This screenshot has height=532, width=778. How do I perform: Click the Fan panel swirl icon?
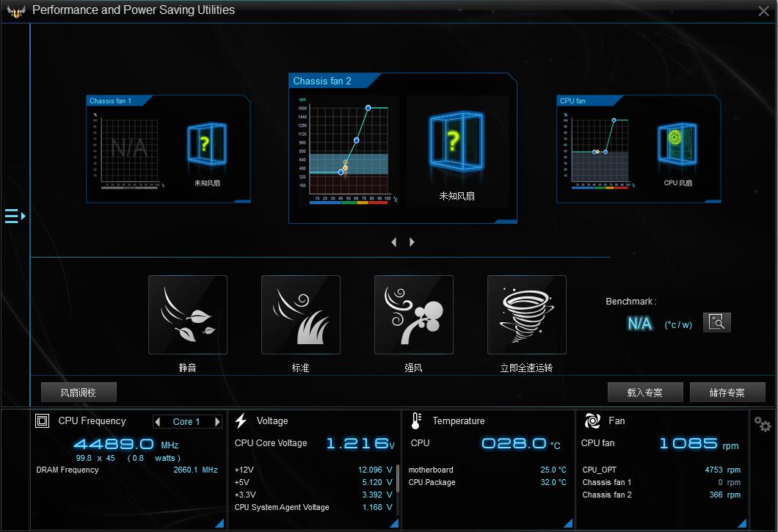592,421
